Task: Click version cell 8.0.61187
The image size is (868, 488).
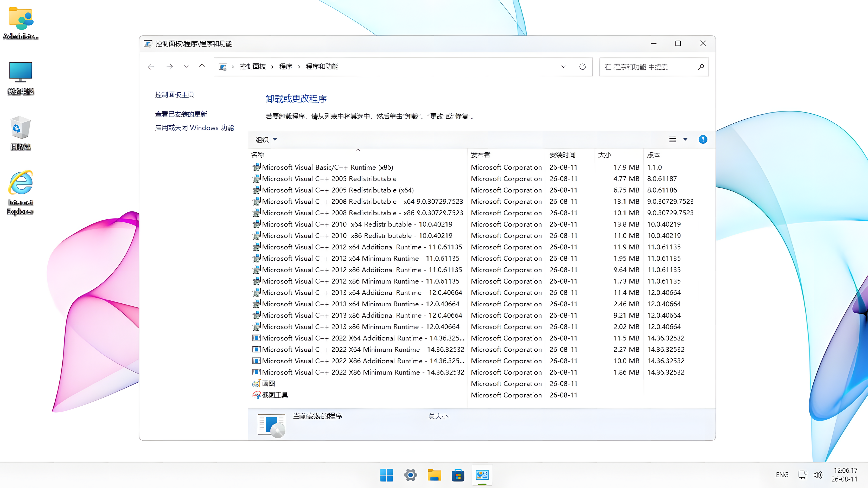Action: tap(662, 179)
